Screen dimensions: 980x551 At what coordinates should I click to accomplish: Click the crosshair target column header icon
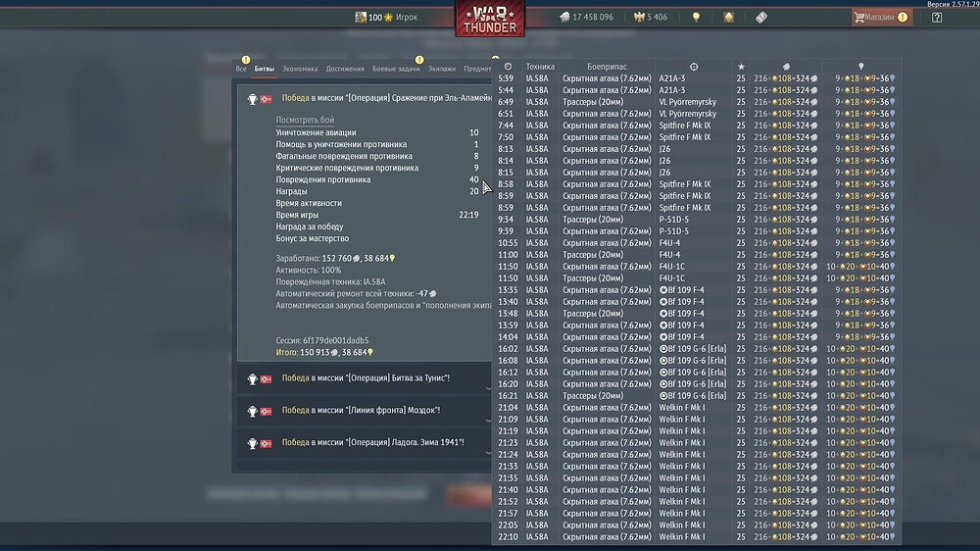(694, 67)
